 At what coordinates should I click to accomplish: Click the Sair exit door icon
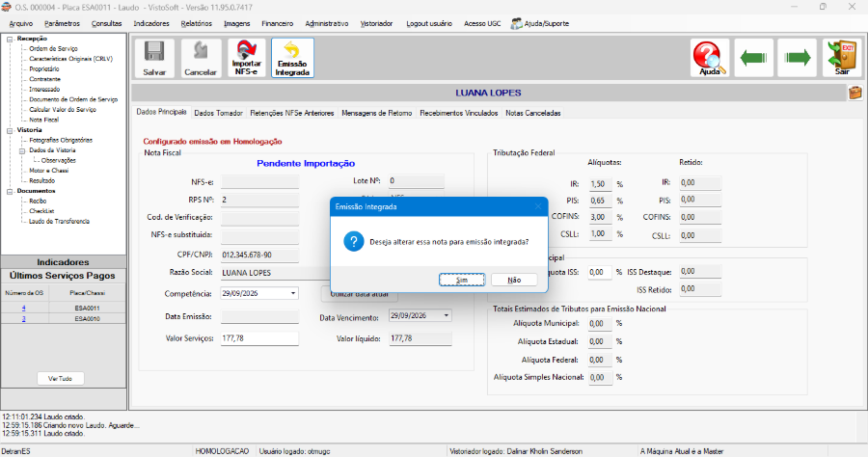841,58
